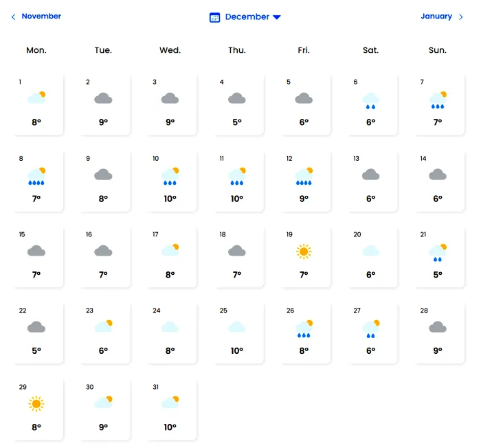
Task: Click the dropdown arrow next to December
Action: 277,17
